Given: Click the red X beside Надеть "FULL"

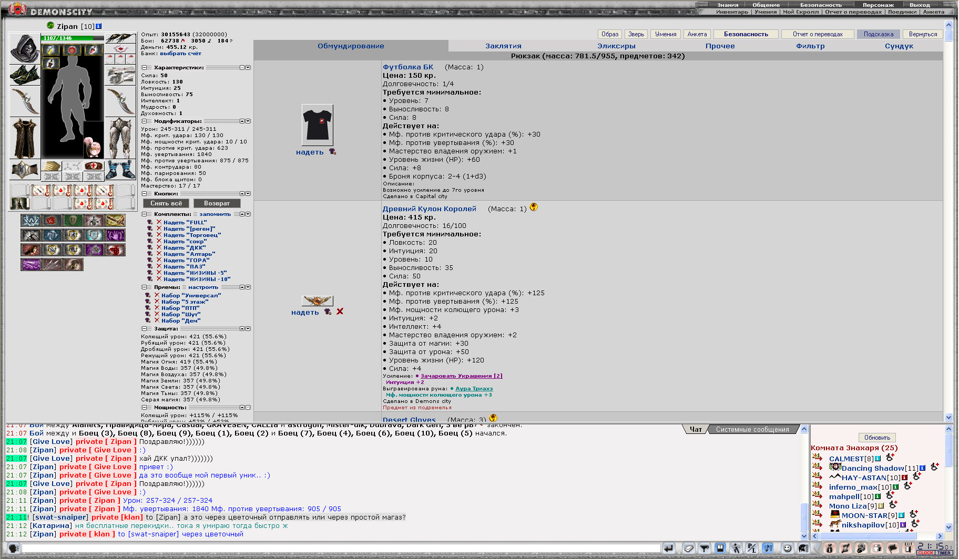Looking at the screenshot, I should pyautogui.click(x=159, y=222).
